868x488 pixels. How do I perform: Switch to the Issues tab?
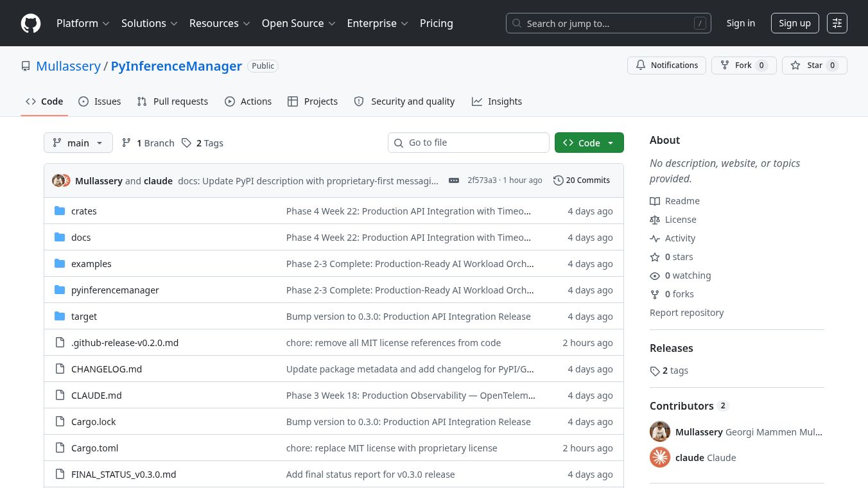click(x=100, y=101)
